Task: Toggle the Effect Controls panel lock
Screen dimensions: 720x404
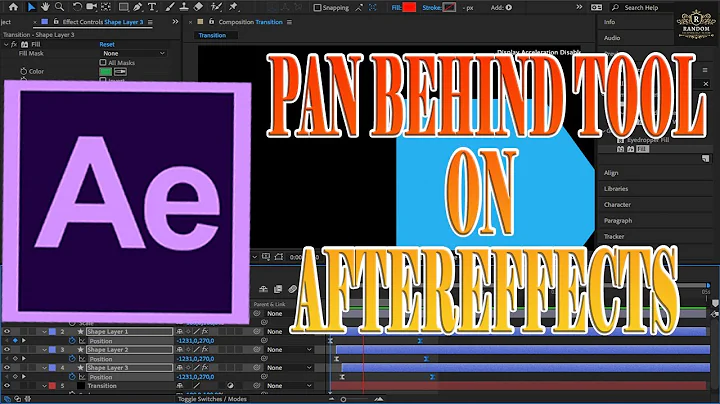Action: [x=56, y=22]
